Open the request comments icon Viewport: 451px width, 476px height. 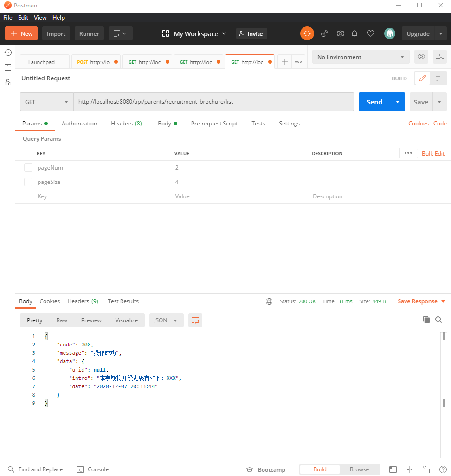438,78
